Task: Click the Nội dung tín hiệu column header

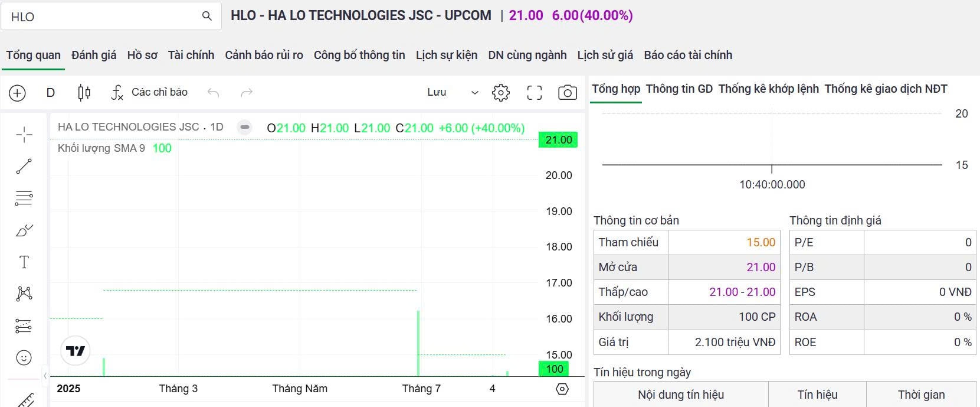Action: tap(681, 395)
